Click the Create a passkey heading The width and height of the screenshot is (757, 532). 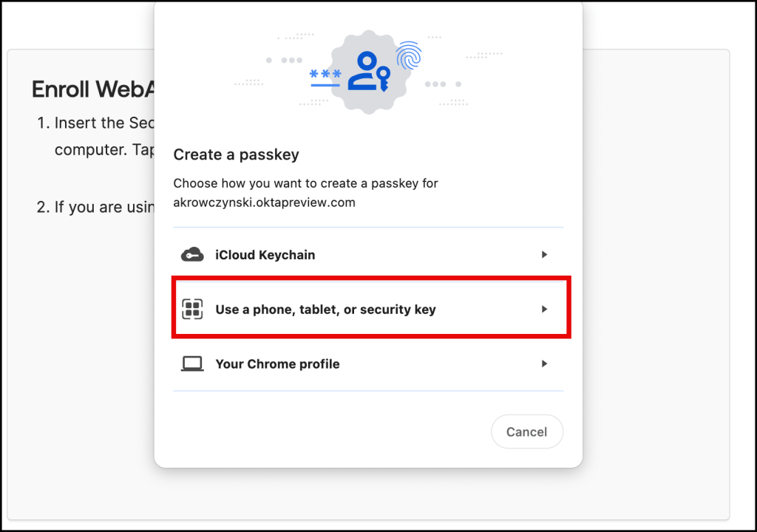(236, 155)
